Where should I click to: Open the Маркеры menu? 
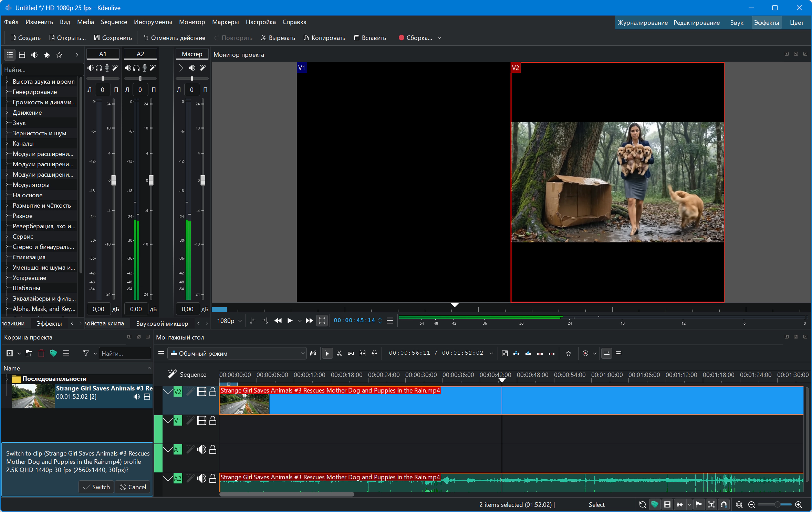(226, 22)
